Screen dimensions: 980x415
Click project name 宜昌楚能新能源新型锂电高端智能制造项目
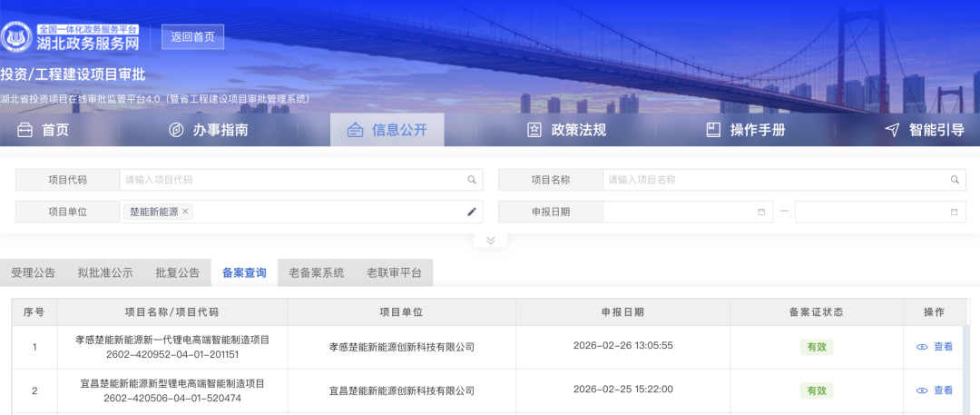tap(172, 384)
